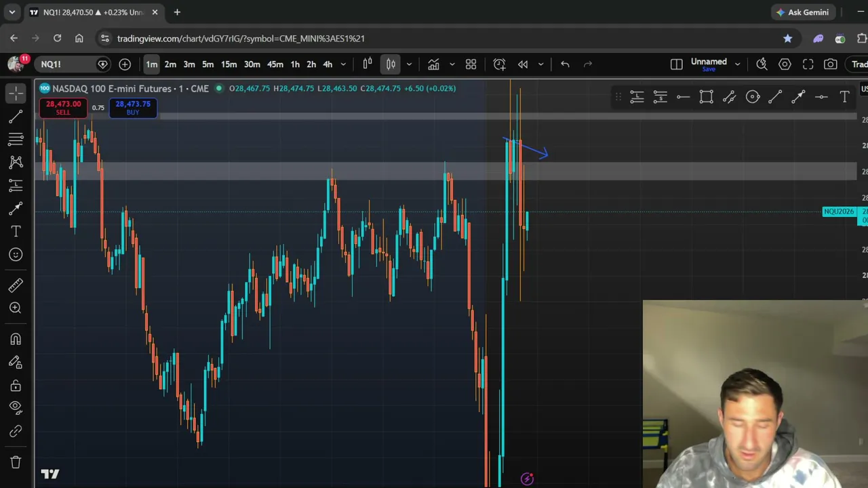The image size is (868, 488).
Task: Select the 30m timeframe
Action: pyautogui.click(x=252, y=64)
